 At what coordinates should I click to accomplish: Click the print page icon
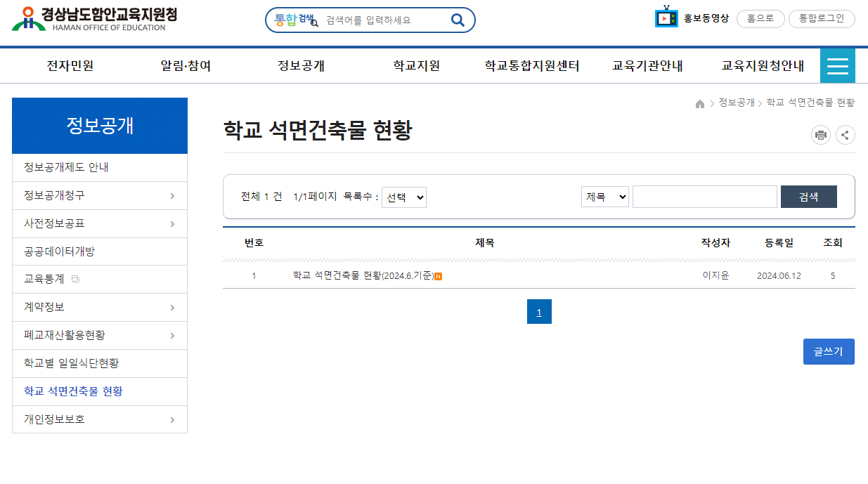(x=821, y=136)
